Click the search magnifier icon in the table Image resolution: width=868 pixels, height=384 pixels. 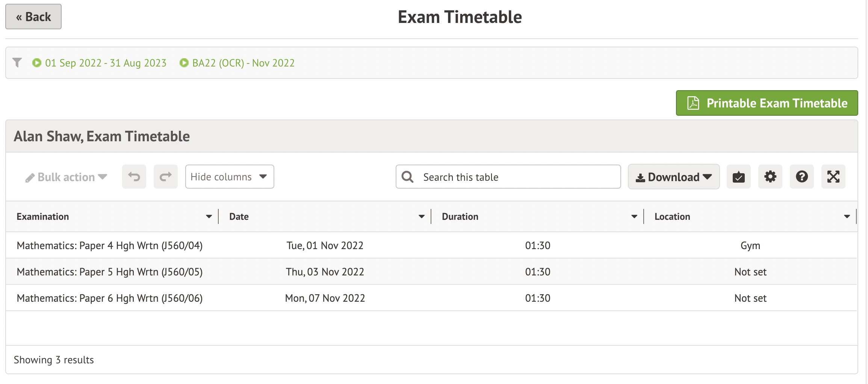(408, 177)
